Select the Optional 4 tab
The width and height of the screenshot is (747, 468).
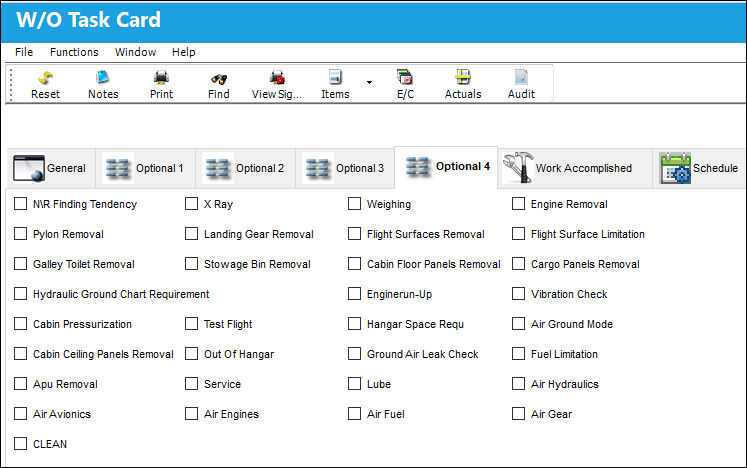coord(446,167)
